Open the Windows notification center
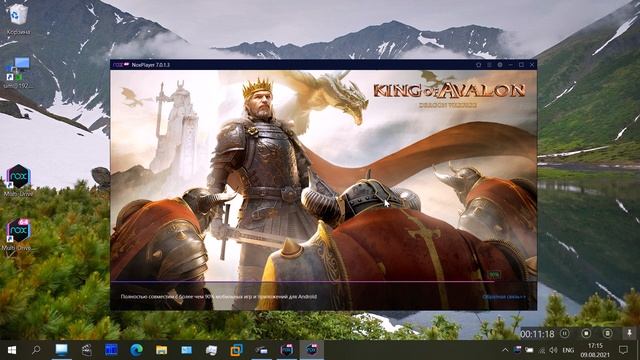640x360 pixels. pos(623,350)
